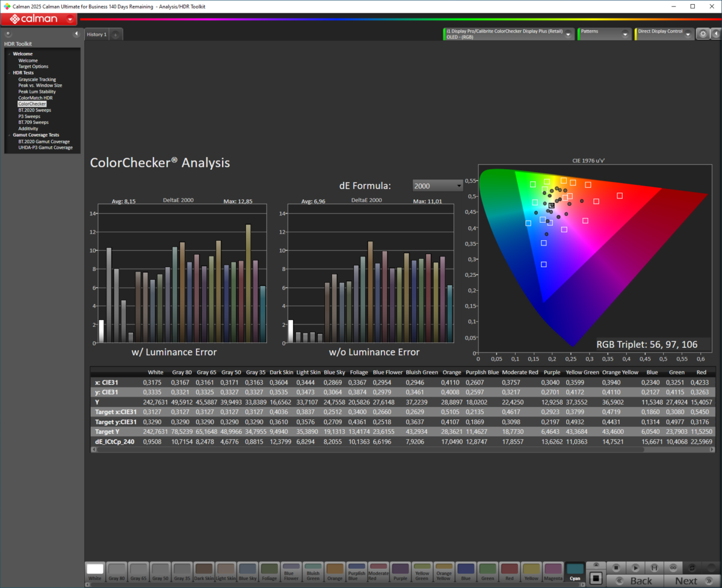
Task: Collapse the left workflow panel arrow
Action: (x=76, y=34)
